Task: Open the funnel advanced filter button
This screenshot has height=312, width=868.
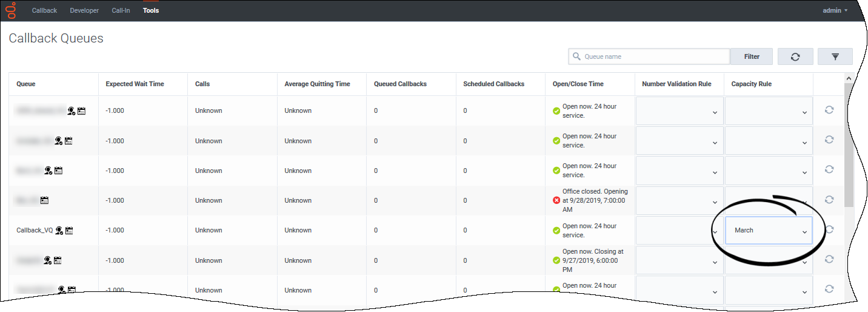Action: click(x=835, y=56)
